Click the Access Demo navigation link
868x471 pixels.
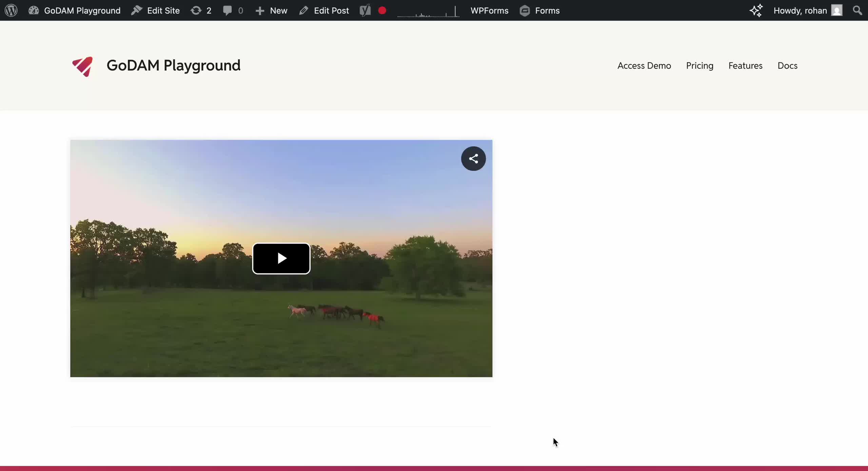(x=644, y=66)
